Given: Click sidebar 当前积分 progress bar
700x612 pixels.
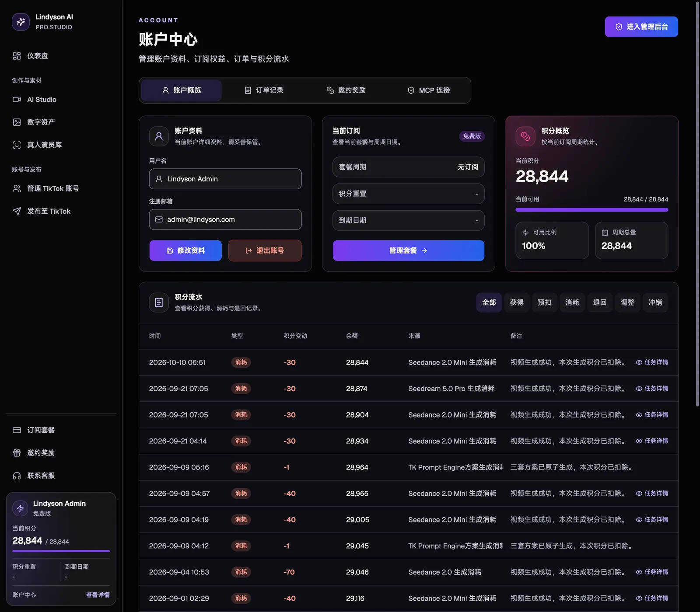Looking at the screenshot, I should [x=61, y=551].
